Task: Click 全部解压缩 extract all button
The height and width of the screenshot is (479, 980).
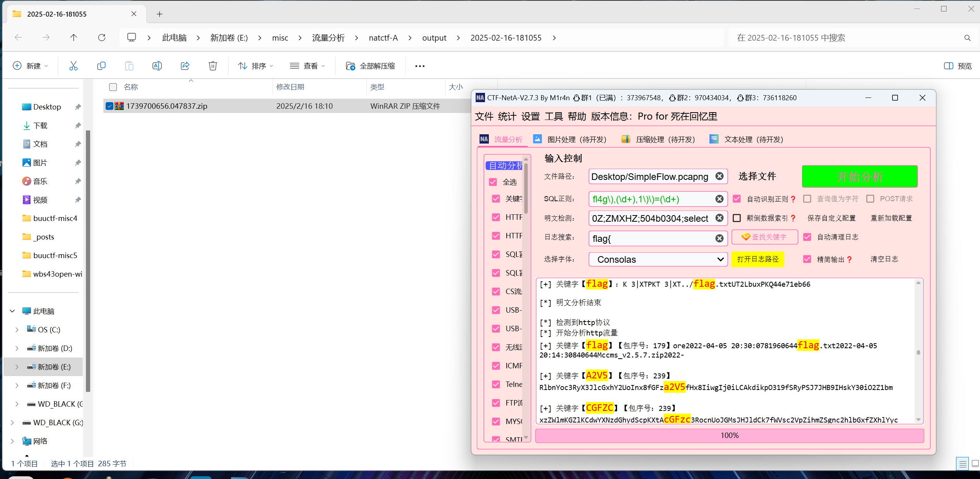Action: (371, 66)
